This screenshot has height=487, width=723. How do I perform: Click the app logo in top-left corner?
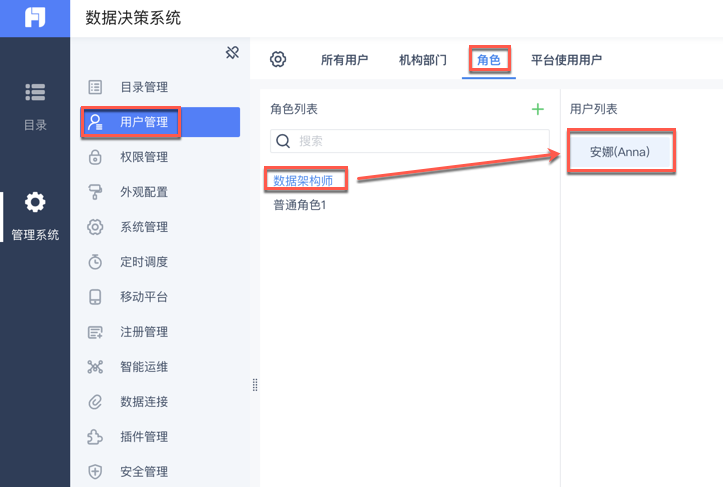click(x=35, y=18)
